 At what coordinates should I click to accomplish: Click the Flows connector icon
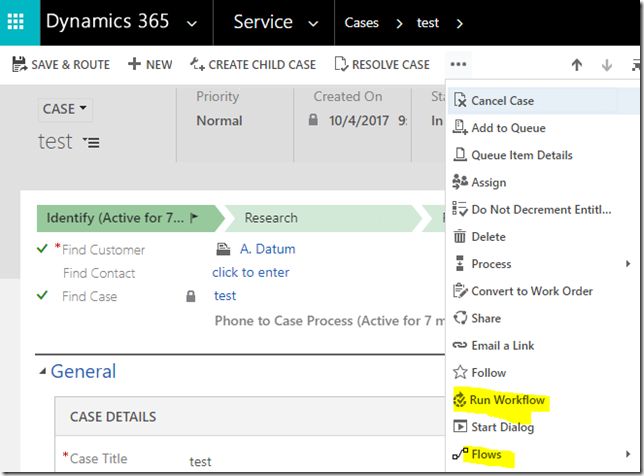(x=460, y=454)
